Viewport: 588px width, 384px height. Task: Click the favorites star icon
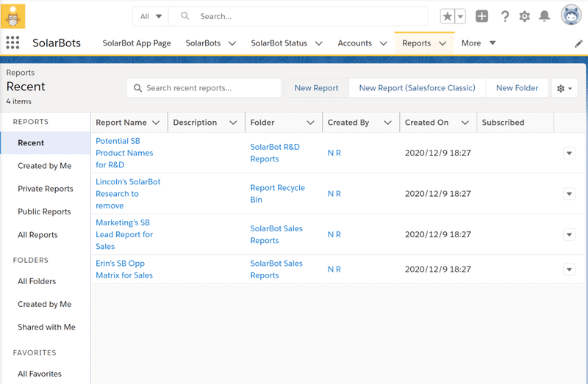click(448, 16)
